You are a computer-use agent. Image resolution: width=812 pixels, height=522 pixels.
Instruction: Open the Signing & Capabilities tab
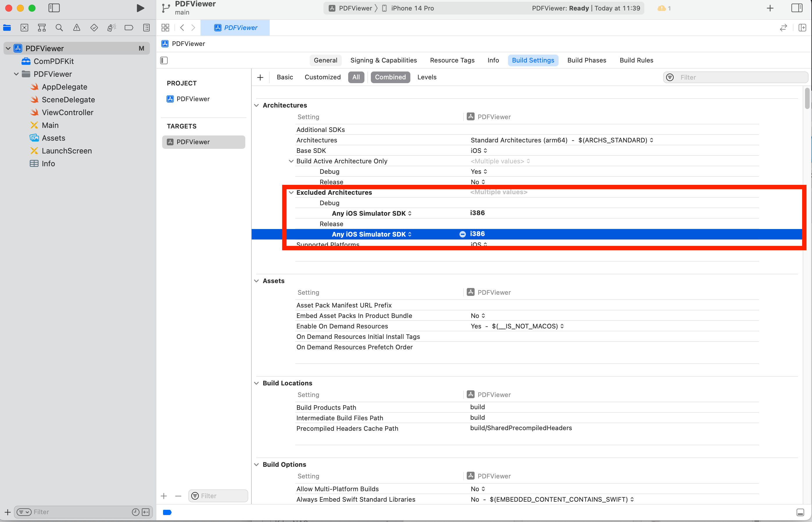[x=383, y=60]
